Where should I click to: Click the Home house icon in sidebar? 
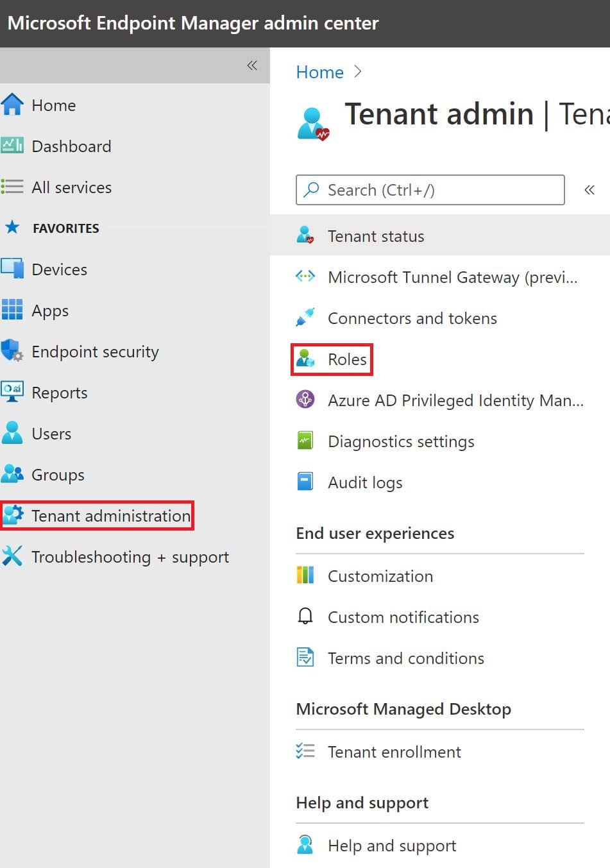coord(12,105)
